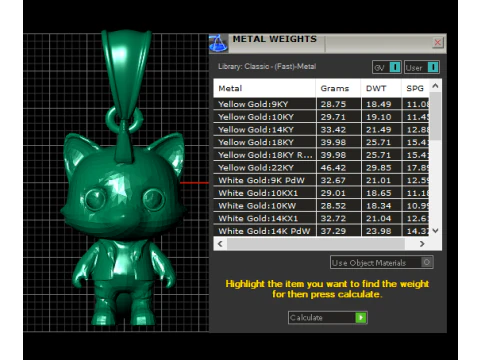Click the SPG column header
This screenshot has width=480, height=360.
(415, 88)
